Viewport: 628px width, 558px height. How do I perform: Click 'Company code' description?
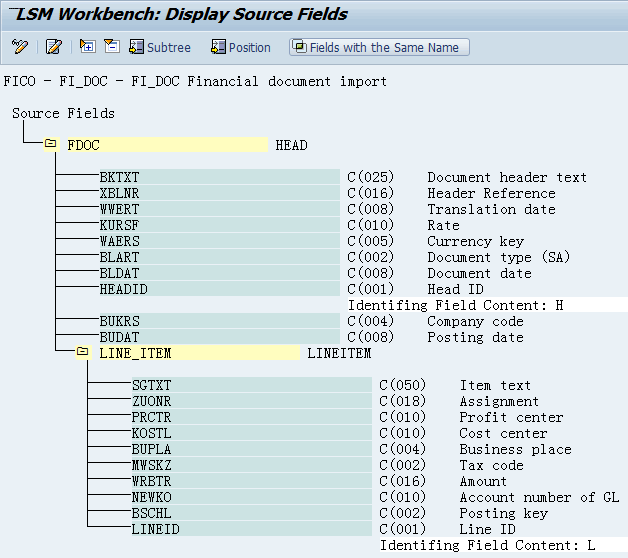(x=475, y=322)
